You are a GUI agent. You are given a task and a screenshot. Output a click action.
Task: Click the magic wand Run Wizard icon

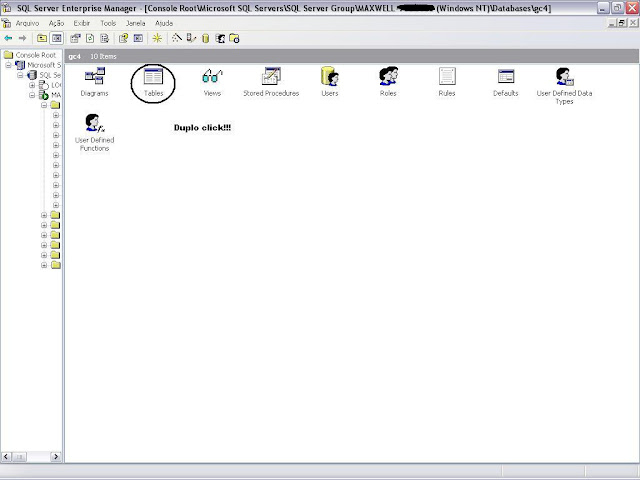[x=176, y=38]
